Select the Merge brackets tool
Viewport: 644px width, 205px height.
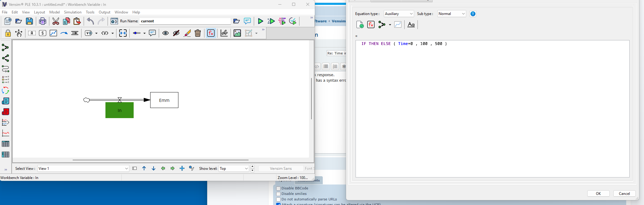[123, 33]
